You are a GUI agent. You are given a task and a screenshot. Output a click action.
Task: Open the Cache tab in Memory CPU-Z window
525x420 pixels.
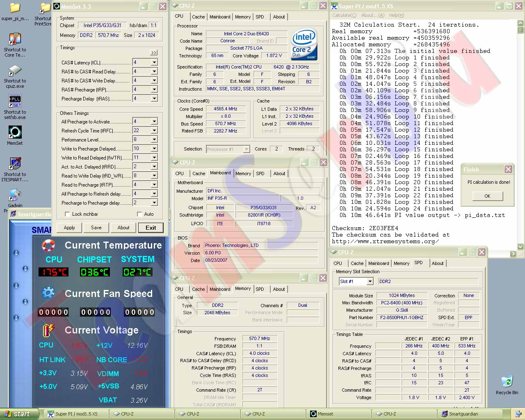point(198,289)
